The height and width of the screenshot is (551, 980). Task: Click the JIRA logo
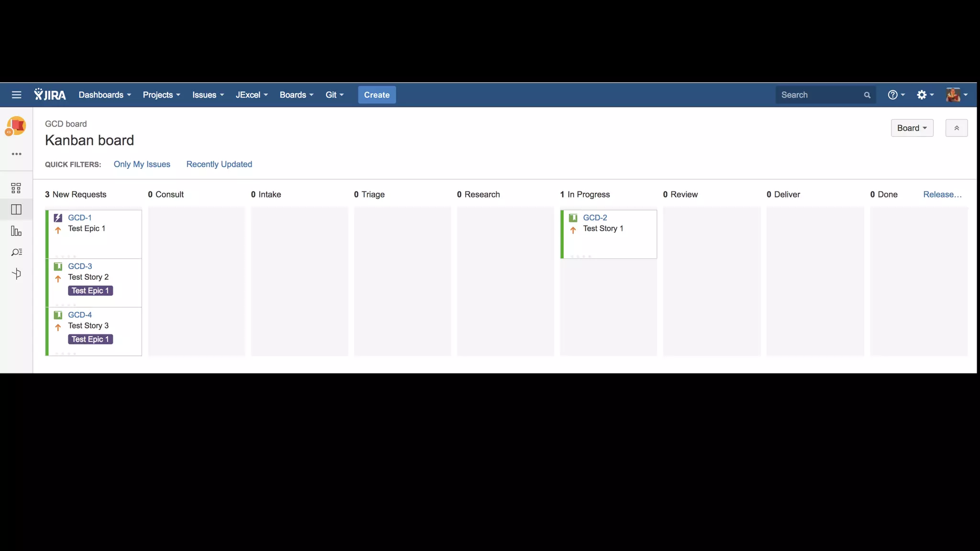(50, 95)
